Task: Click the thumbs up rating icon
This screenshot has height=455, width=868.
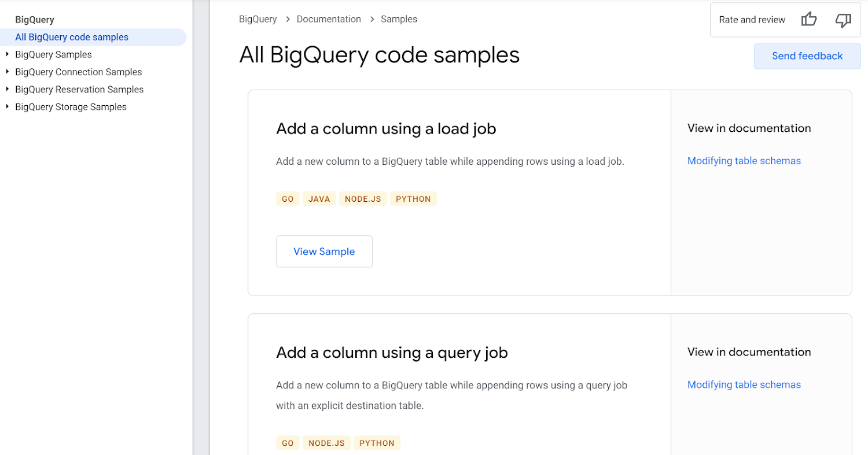Action: tap(808, 20)
